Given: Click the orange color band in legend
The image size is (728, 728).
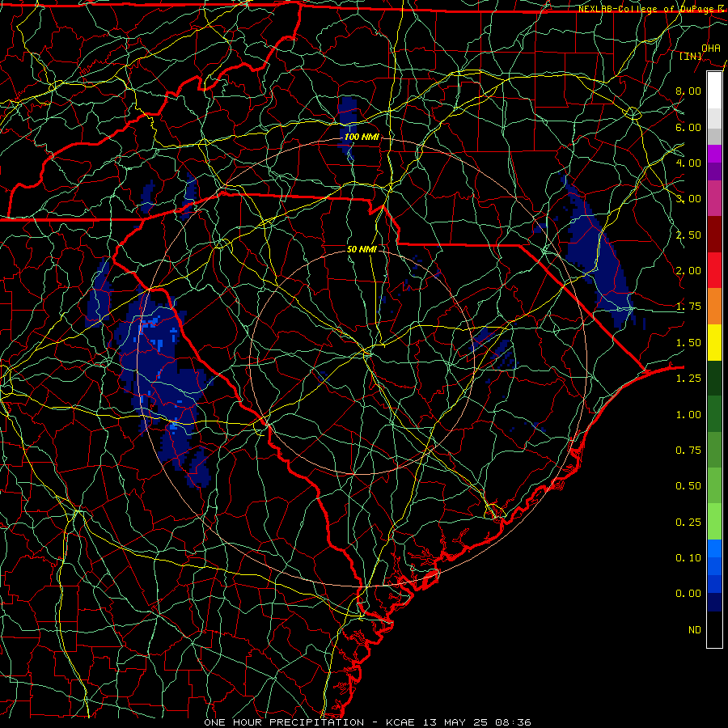Looking at the screenshot, I should click(x=714, y=307).
